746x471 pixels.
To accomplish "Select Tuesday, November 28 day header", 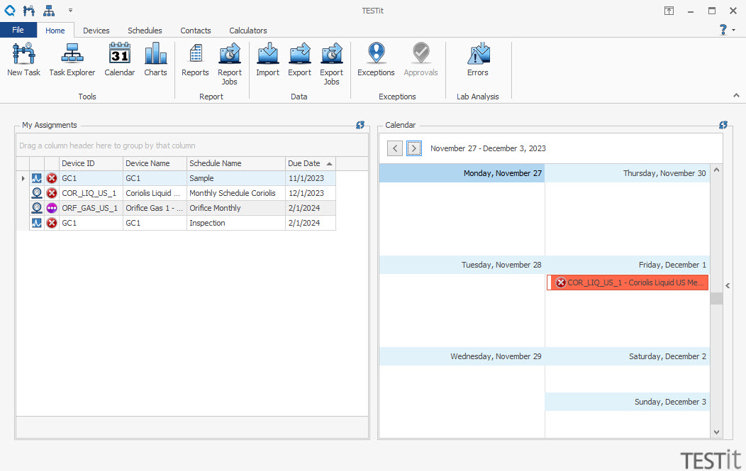I will pos(462,265).
